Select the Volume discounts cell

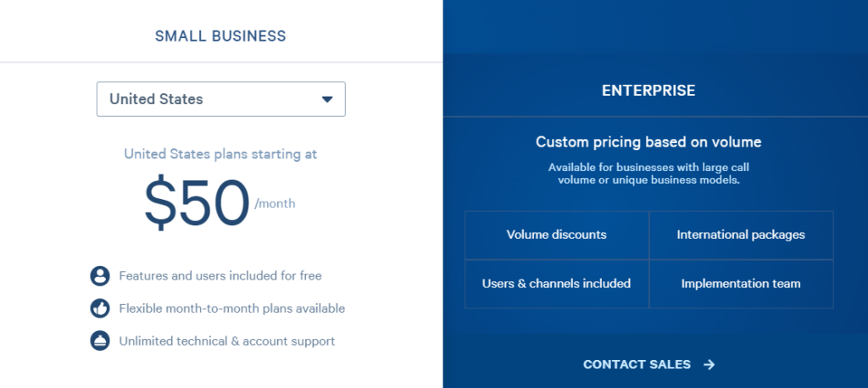coord(557,235)
